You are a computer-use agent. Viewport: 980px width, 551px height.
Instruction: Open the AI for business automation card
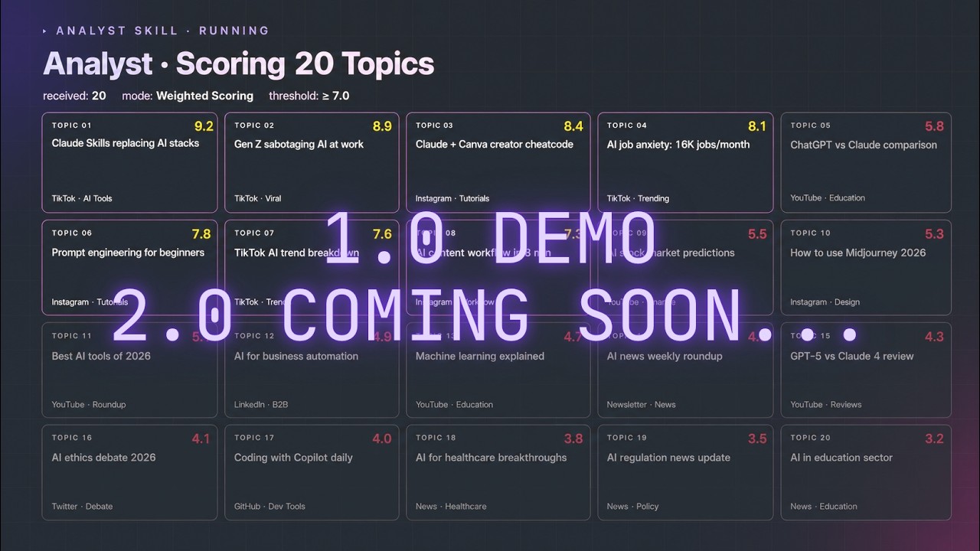point(312,370)
